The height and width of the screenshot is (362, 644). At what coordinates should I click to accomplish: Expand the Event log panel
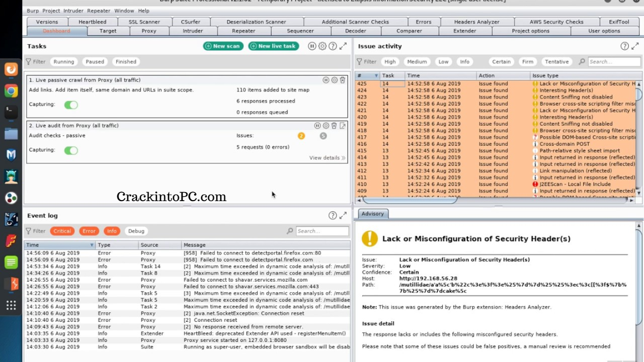[343, 216]
